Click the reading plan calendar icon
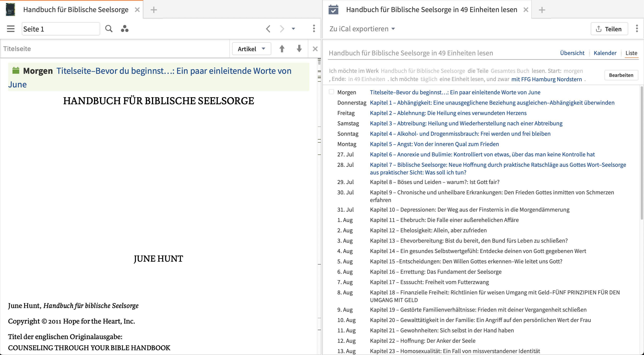644x355 pixels. (x=333, y=9)
